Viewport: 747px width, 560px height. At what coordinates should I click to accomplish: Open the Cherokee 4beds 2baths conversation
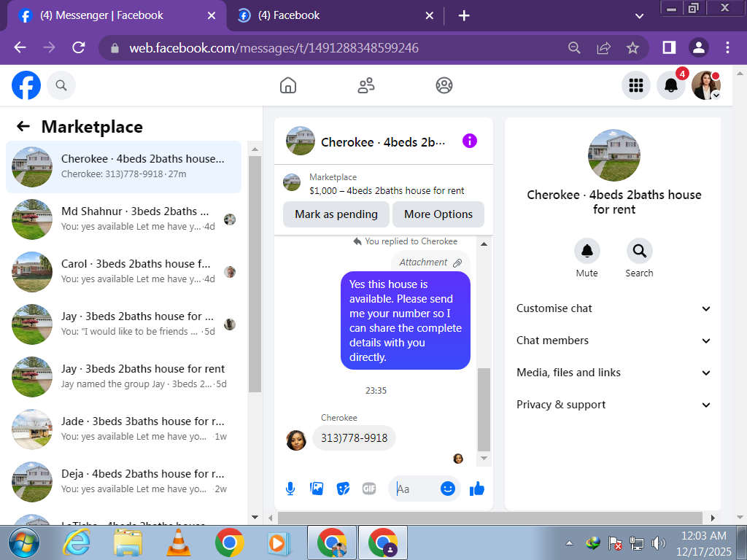123,167
